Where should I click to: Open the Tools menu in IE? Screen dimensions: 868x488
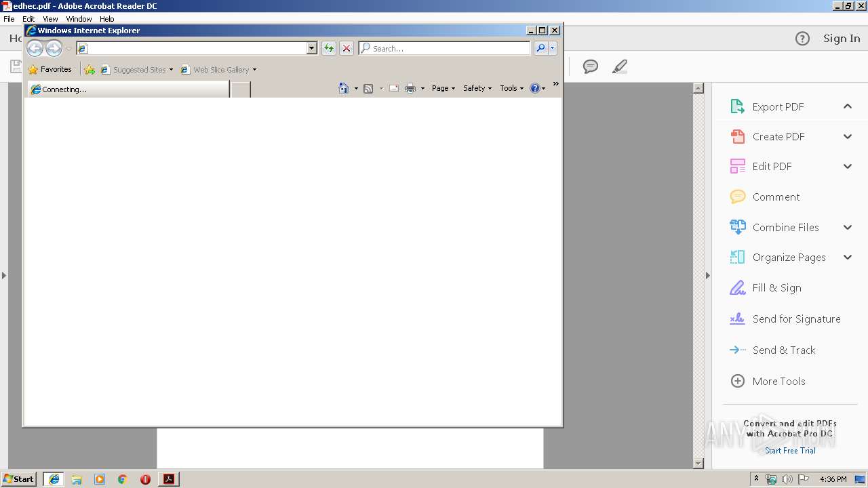512,88
